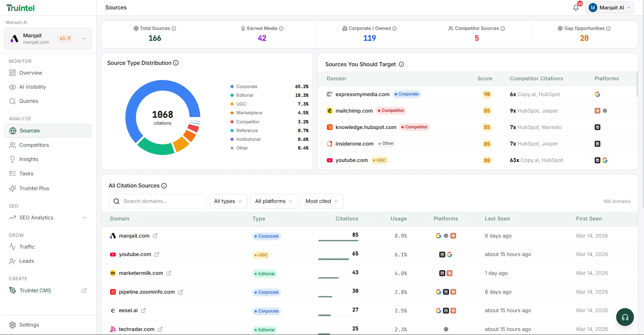The image size is (644, 335).
Task: Open TruIntel Plus in the sidebar
Action: coord(35,188)
